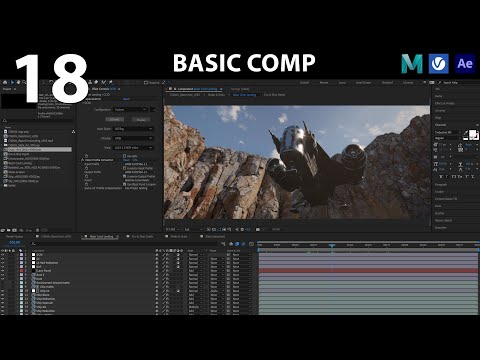Open the viewer resolution Full dropdown
The height and width of the screenshot is (360, 480).
click(193, 229)
